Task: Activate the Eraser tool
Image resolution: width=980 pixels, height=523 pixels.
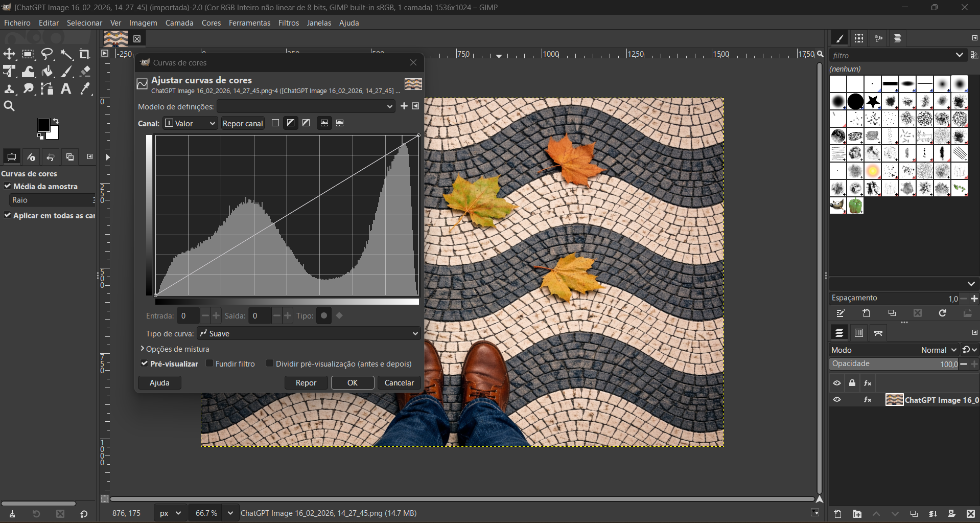Action: (x=85, y=72)
